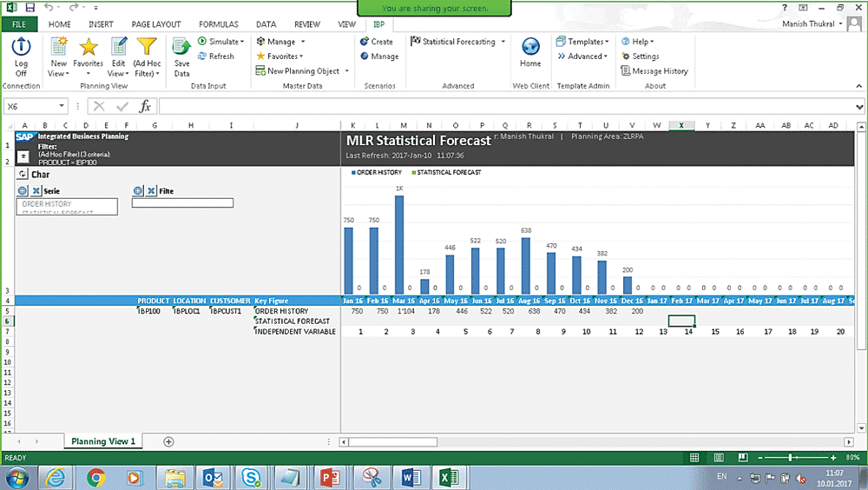Click into the formula bar
The height and width of the screenshot is (490, 868).
coord(505,106)
